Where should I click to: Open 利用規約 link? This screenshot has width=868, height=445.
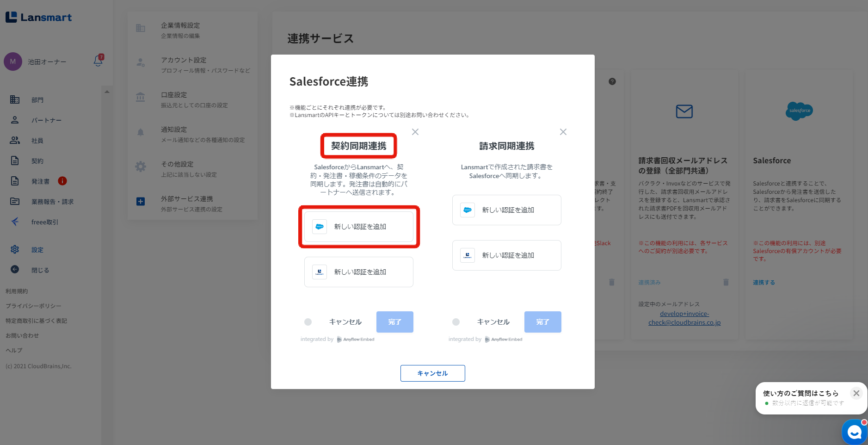pyautogui.click(x=17, y=291)
